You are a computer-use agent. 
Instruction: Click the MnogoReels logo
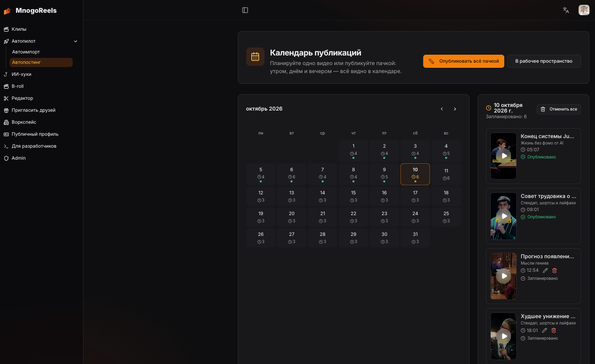pos(30,11)
